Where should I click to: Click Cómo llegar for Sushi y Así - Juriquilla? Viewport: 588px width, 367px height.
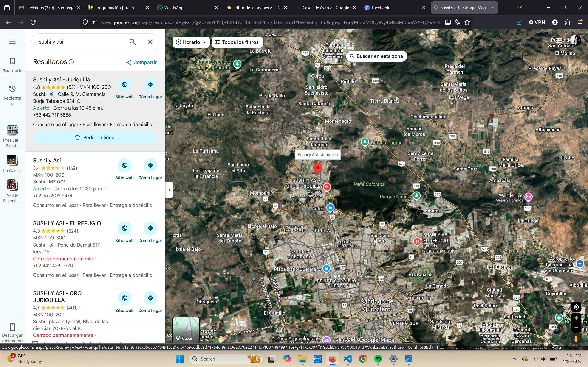(x=150, y=84)
